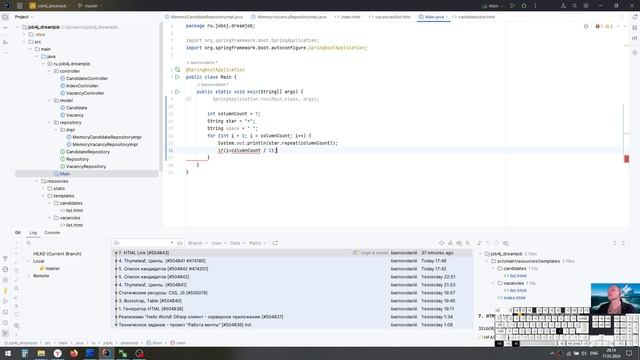Collapse the resources folder
This screenshot has height=360, width=640.
click(37, 181)
